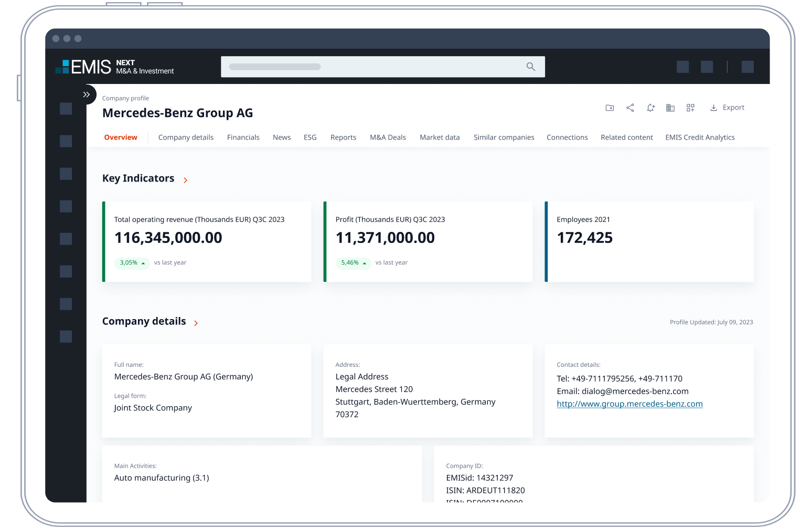Screen dimensions: 812x529
Task: Open Company details via the red chevron
Action: coord(196,323)
